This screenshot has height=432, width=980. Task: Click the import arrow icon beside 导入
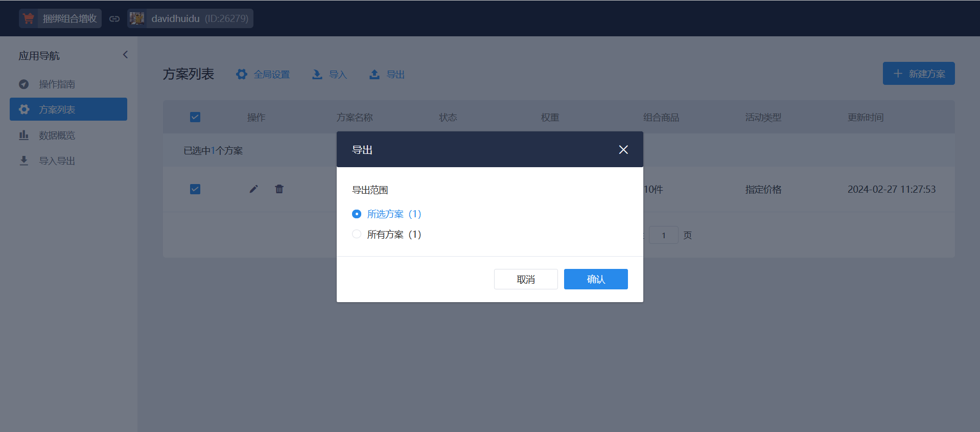click(x=317, y=74)
